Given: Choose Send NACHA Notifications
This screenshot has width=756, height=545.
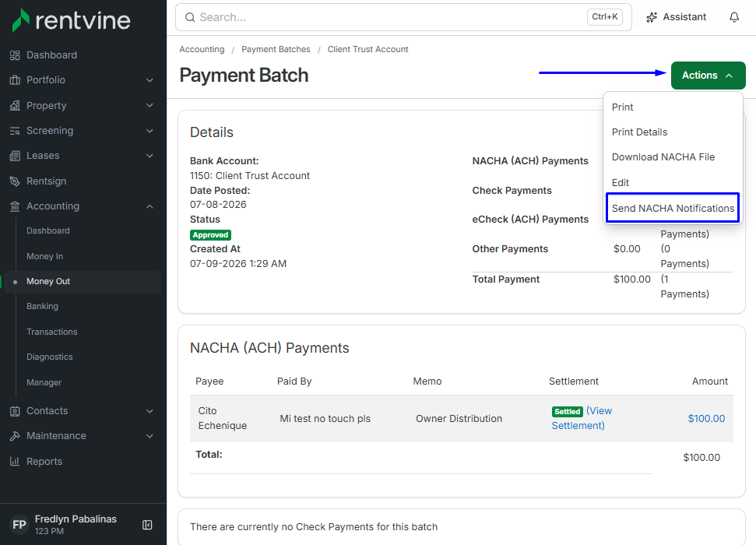Looking at the screenshot, I should coord(673,208).
